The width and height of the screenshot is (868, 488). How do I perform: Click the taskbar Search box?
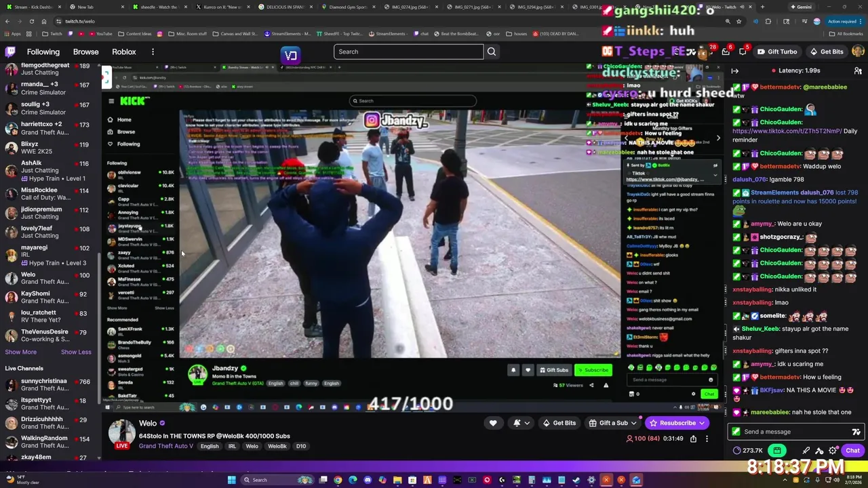pyautogui.click(x=277, y=480)
